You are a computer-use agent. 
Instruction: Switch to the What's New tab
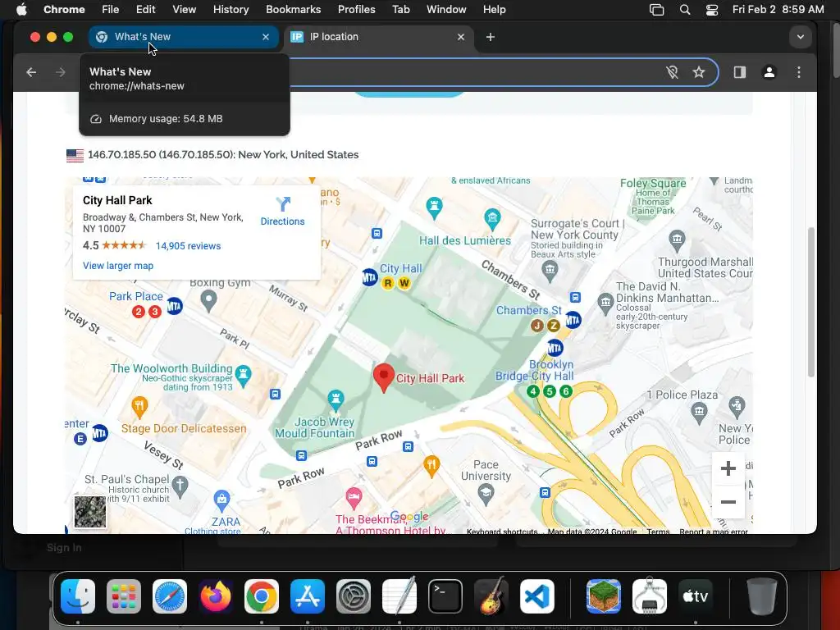point(183,37)
